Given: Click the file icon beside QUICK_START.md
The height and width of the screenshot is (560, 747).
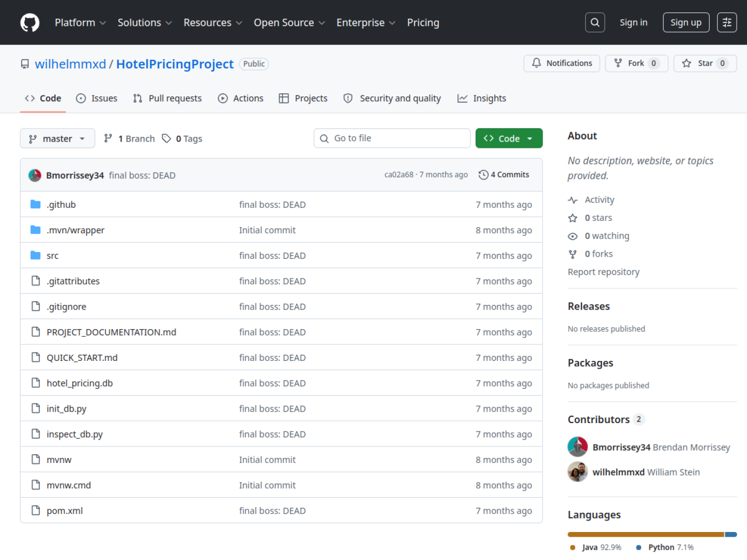Looking at the screenshot, I should (x=35, y=357).
